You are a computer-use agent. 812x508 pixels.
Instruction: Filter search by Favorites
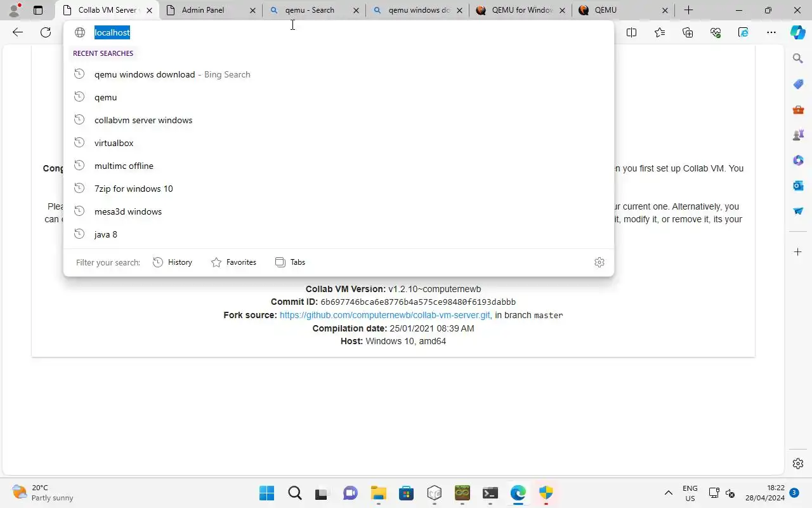tap(233, 262)
